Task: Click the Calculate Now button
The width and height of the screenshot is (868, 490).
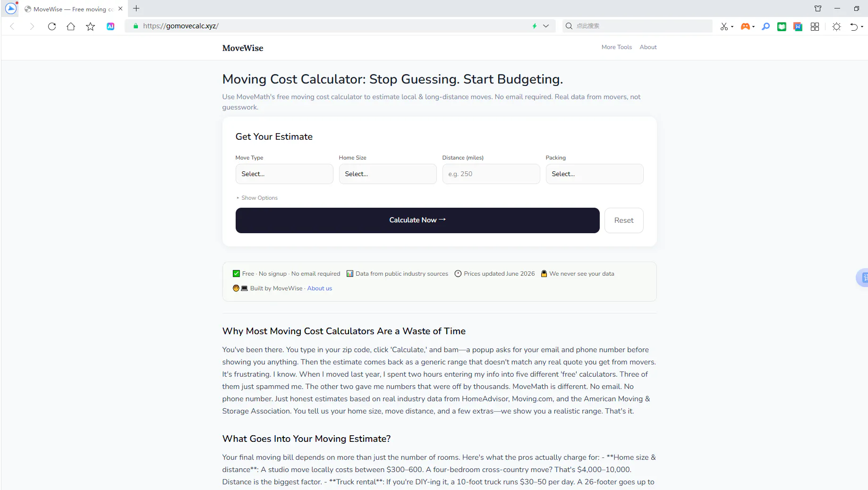Action: coord(417,220)
